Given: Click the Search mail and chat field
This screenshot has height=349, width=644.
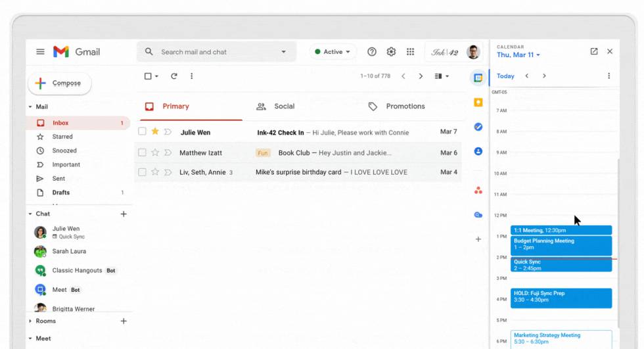Looking at the screenshot, I should (x=217, y=52).
